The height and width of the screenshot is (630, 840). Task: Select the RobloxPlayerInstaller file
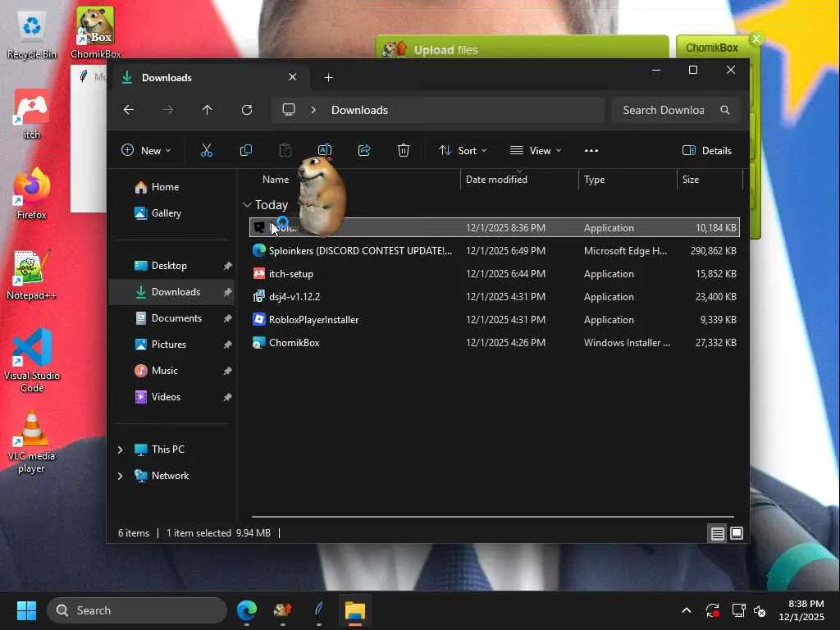494,320
